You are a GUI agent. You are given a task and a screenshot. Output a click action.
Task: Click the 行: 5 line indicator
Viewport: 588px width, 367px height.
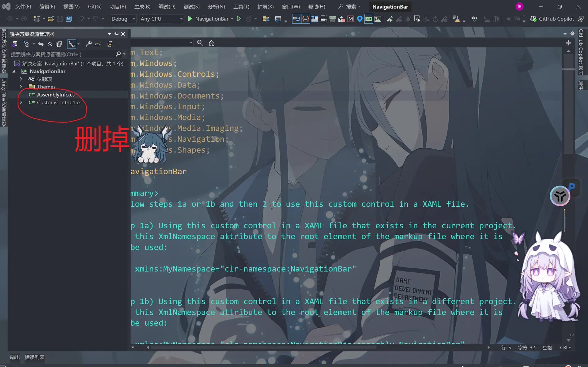pyautogui.click(x=506, y=347)
